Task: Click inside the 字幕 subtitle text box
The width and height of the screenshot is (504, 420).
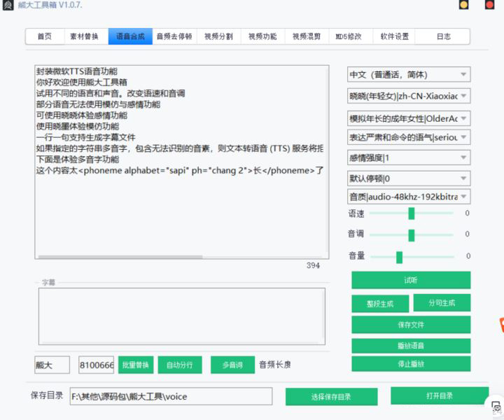Action: tap(181, 316)
